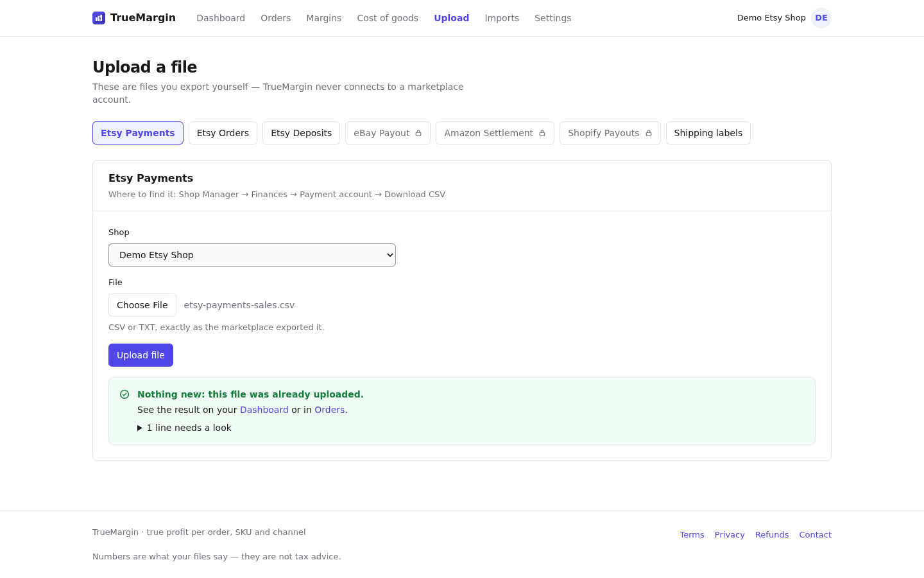The image size is (924, 578).
Task: Click the etsy-payments-sales.csv file name
Action: pos(239,305)
